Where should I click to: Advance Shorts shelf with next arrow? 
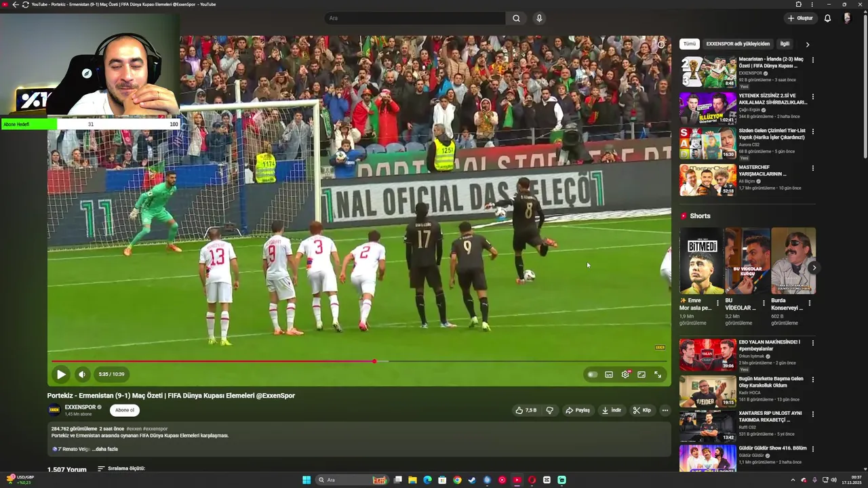click(x=814, y=268)
